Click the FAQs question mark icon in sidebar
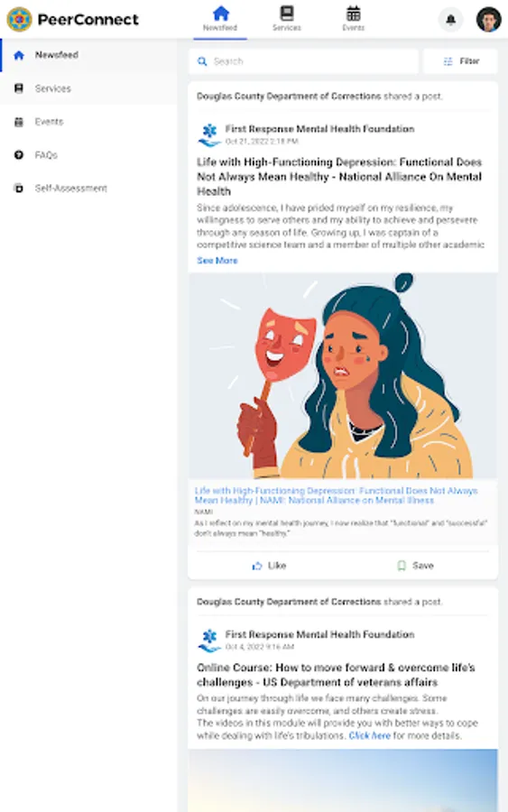The image size is (508, 812). pos(19,155)
